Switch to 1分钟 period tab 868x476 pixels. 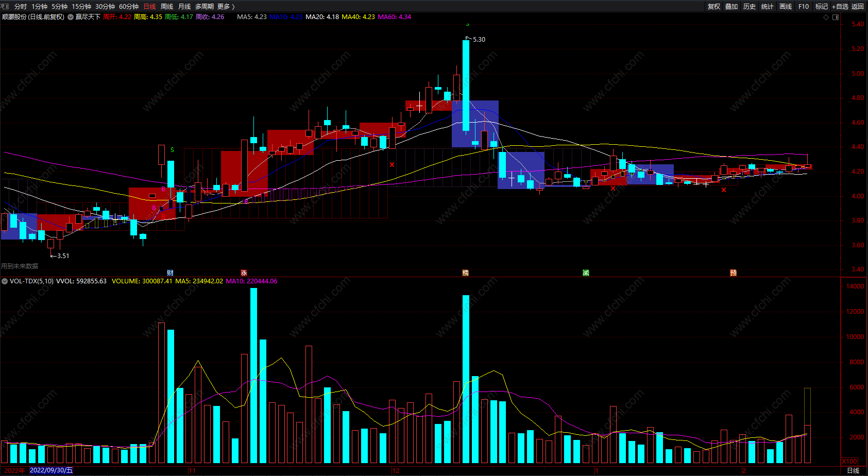[39, 7]
